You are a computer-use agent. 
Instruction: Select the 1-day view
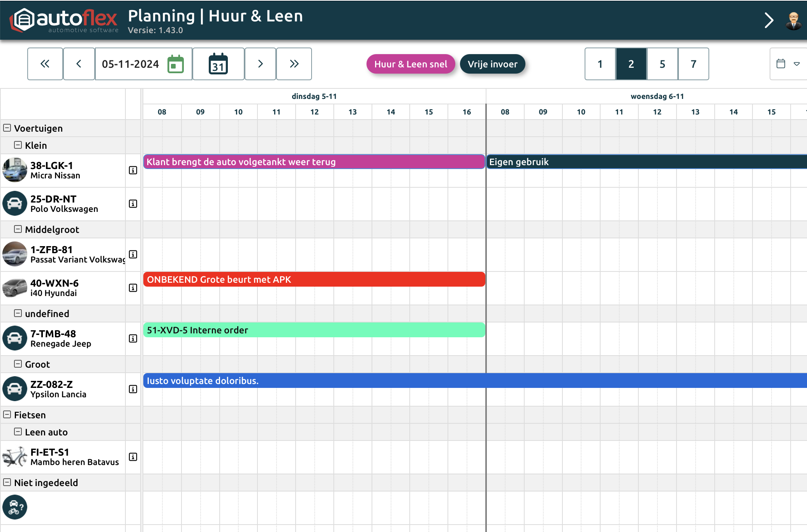pyautogui.click(x=600, y=64)
